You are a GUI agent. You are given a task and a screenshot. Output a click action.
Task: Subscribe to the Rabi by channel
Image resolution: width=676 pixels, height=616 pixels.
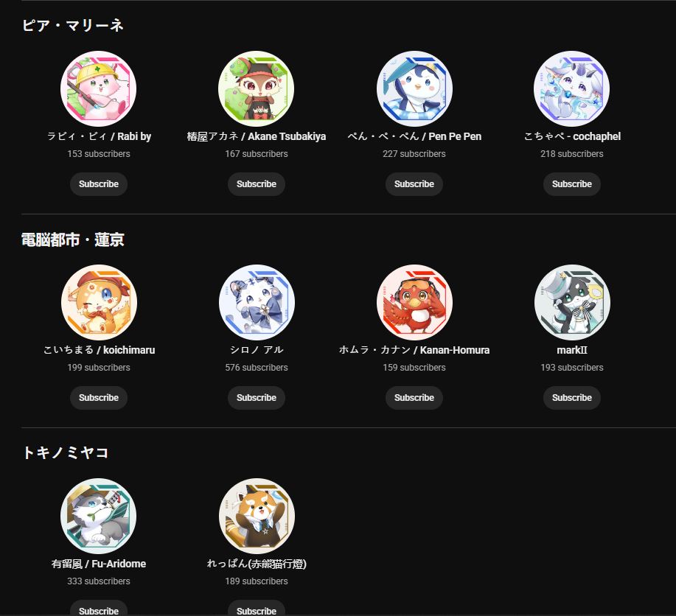(99, 184)
